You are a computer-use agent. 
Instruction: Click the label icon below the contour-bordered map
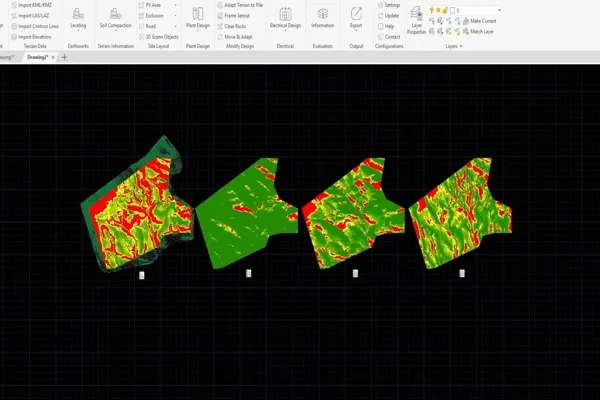pos(142,275)
